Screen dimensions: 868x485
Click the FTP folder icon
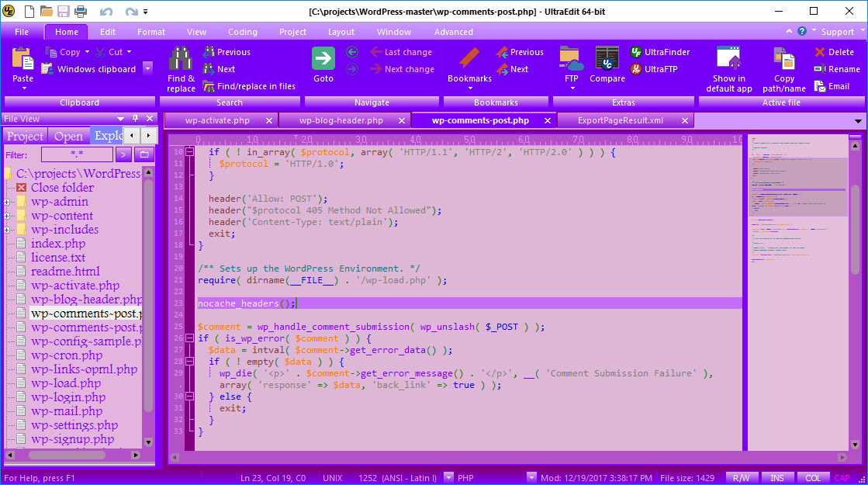click(571, 59)
